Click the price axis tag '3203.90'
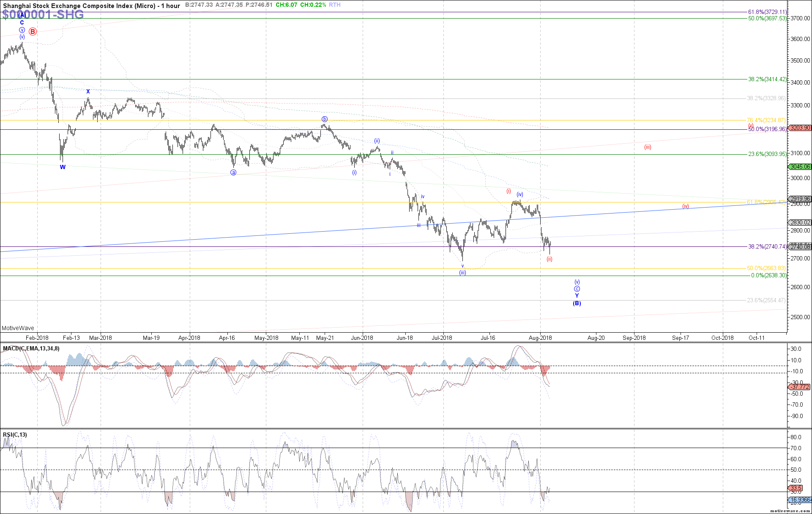The width and height of the screenshot is (812, 514). click(x=800, y=128)
